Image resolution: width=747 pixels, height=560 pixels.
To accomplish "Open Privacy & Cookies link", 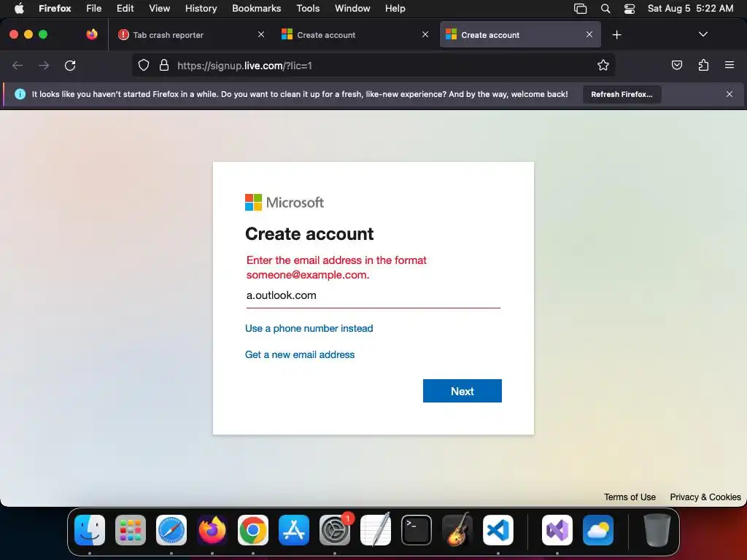I will point(705,497).
